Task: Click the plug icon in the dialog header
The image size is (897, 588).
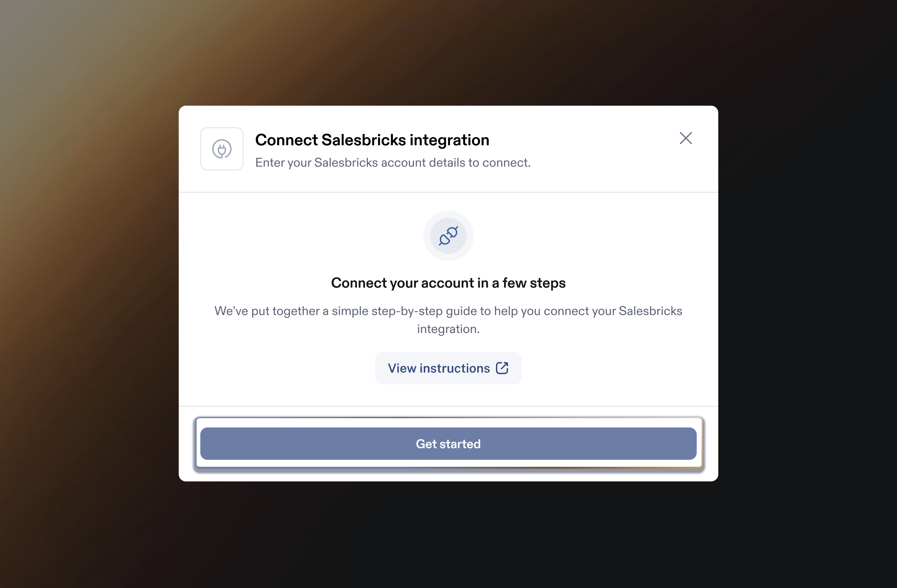Action: coord(222,149)
